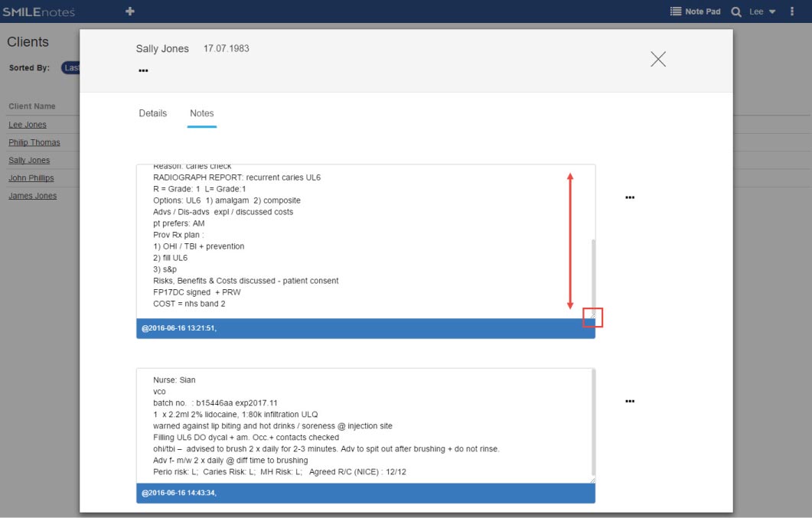Open options for the first note
The width and height of the screenshot is (812, 518).
[630, 197]
